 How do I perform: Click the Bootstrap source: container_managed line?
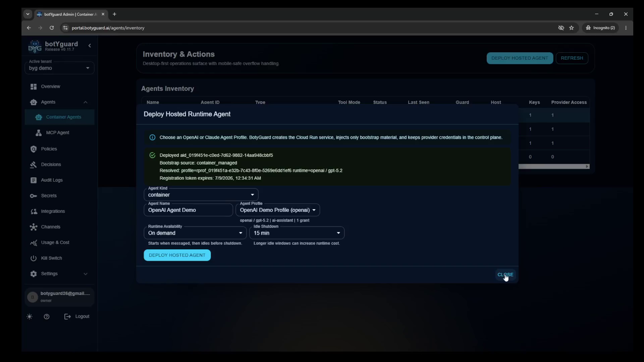click(x=198, y=163)
